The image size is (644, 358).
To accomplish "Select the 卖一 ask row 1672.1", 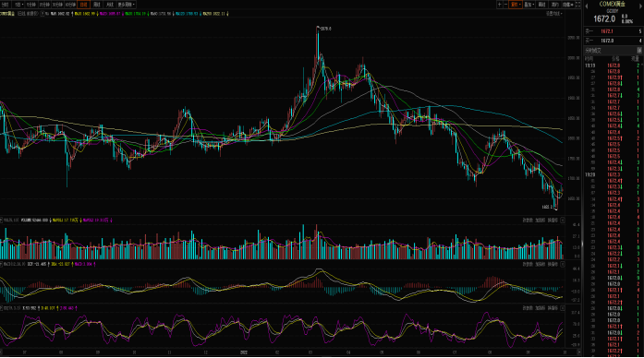I will click(614, 31).
